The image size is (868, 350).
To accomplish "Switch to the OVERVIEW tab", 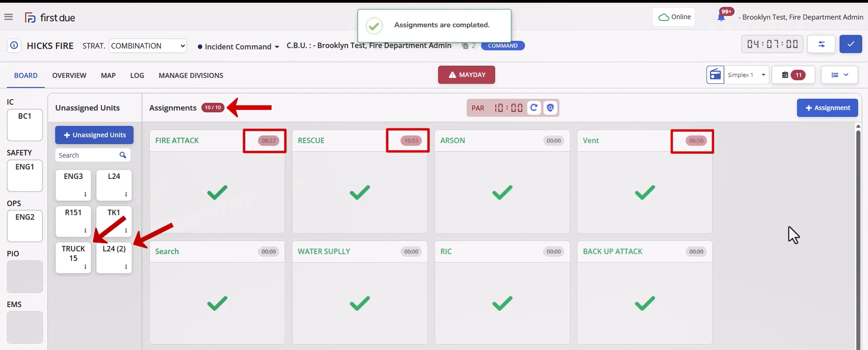I will click(69, 75).
